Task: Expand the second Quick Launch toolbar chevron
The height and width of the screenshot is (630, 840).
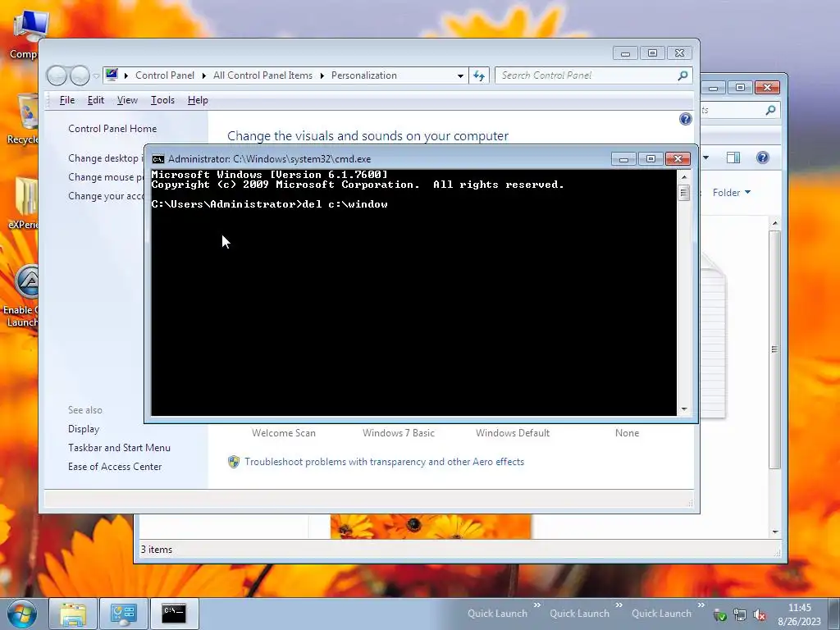Action: point(619,605)
